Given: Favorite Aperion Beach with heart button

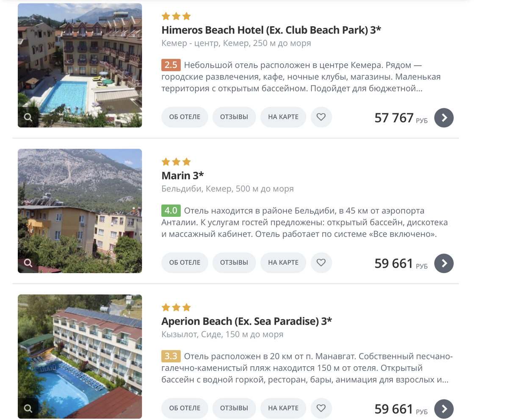Looking at the screenshot, I should coord(321,408).
